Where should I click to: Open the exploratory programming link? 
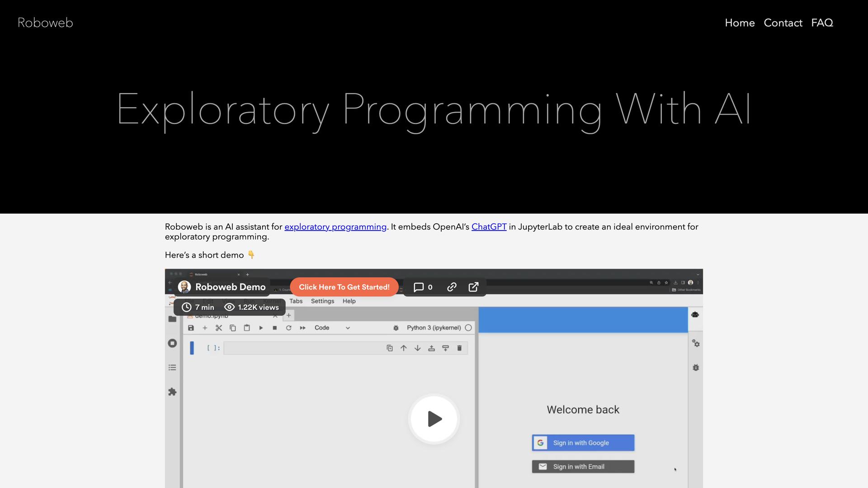[x=335, y=227]
